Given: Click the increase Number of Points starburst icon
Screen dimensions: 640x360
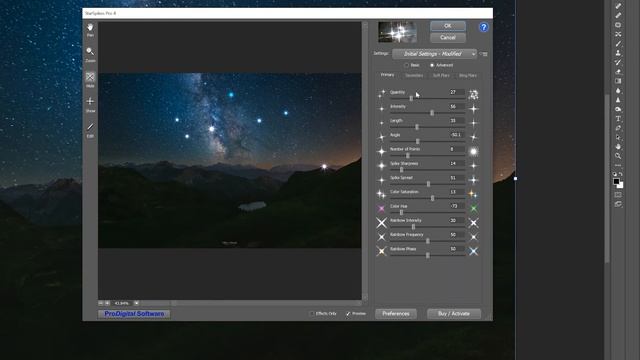Looking at the screenshot, I should 473,151.
